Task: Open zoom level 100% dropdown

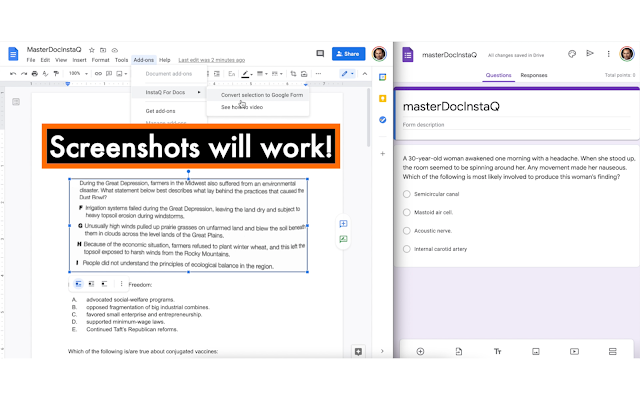Action: (x=78, y=74)
